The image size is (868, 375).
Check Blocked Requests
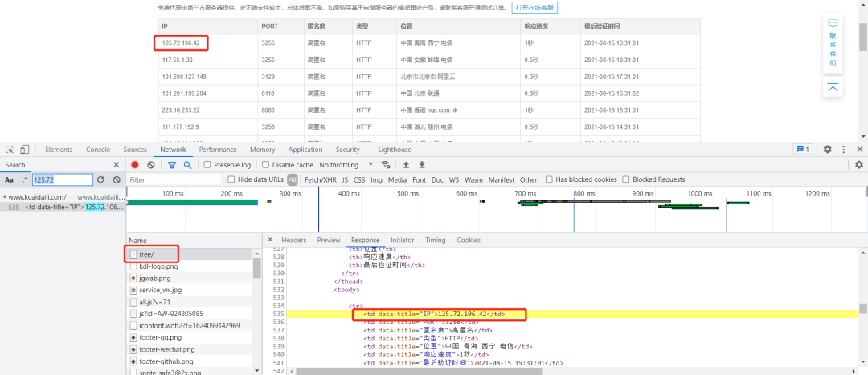[626, 180]
